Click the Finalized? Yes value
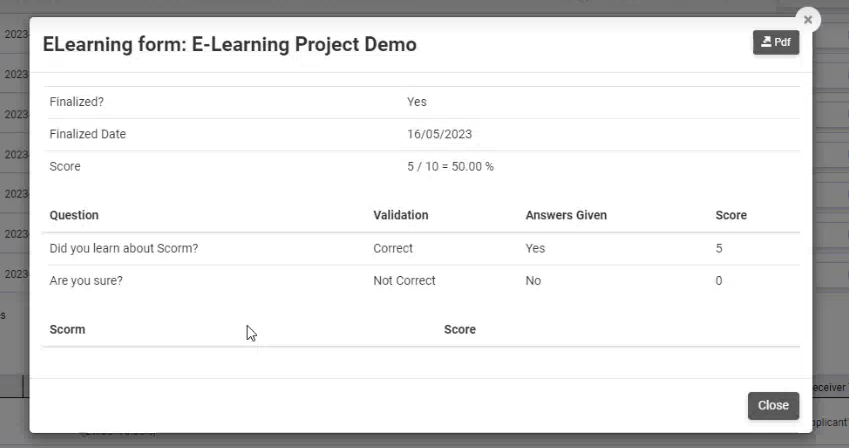 [417, 102]
